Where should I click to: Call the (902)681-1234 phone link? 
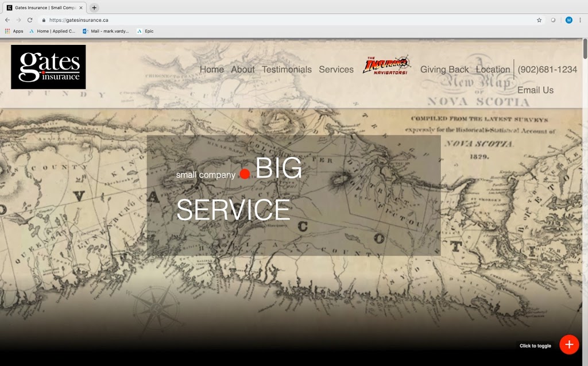click(547, 70)
